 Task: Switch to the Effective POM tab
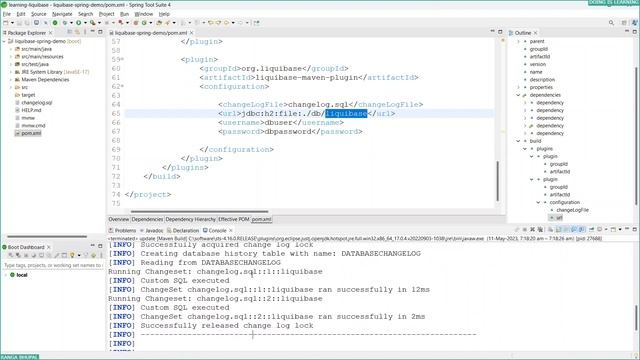coord(233,219)
